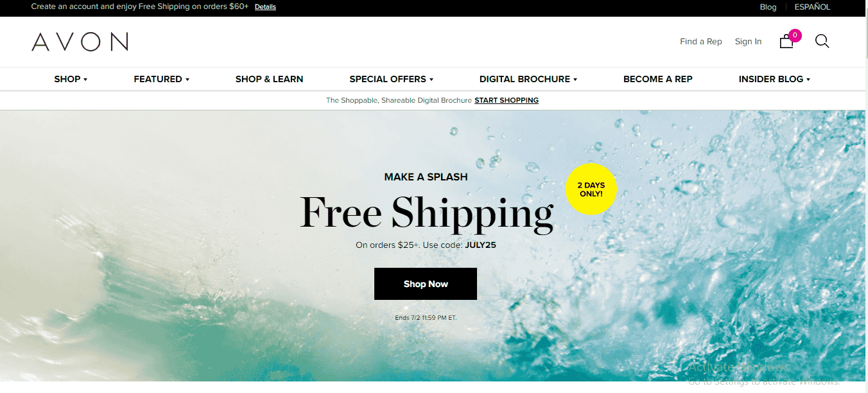The image size is (868, 393).
Task: Click the AVON logo
Action: [x=80, y=42]
